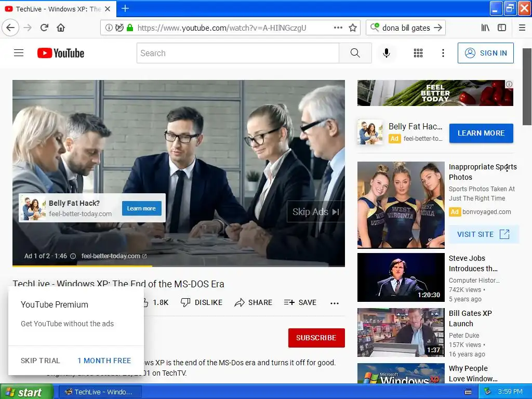The height and width of the screenshot is (399, 532).
Task: Click Skip Ads on the video
Action: click(315, 212)
